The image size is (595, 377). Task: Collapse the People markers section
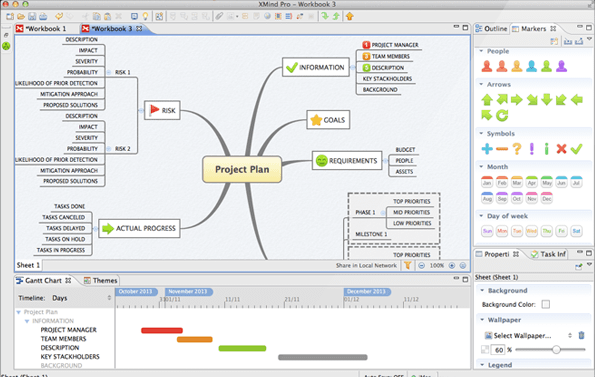point(481,51)
